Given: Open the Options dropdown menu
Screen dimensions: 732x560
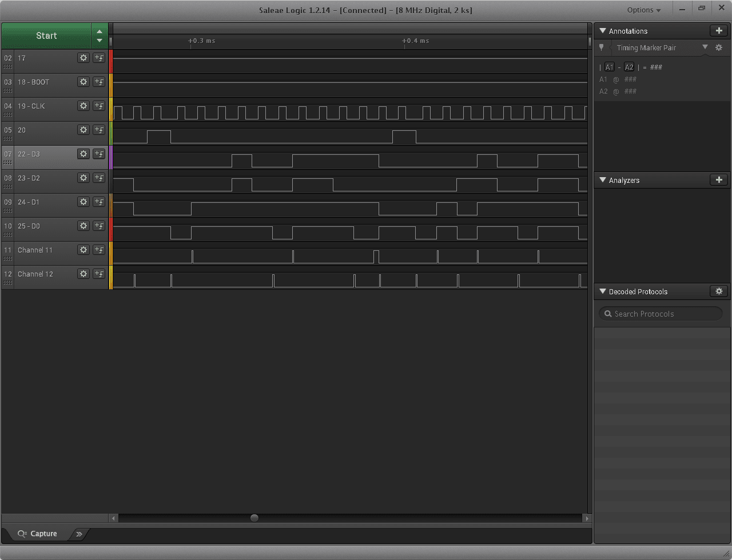Looking at the screenshot, I should click(x=643, y=10).
